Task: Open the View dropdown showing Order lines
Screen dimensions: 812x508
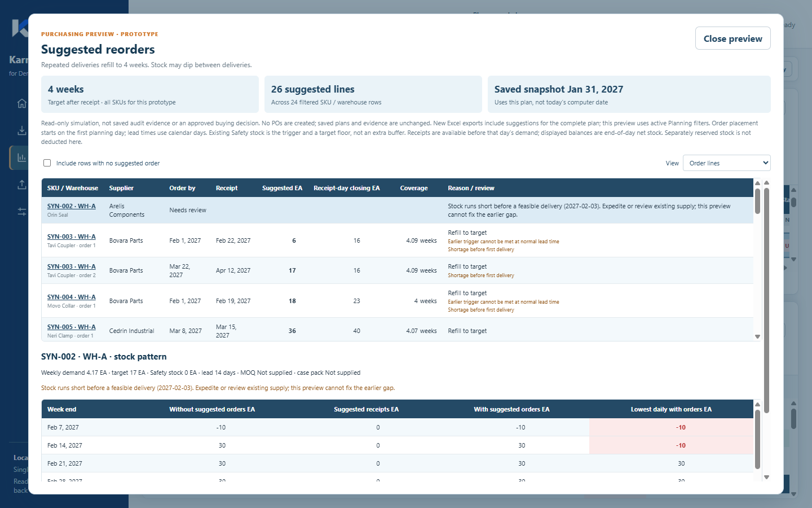Action: pyautogui.click(x=726, y=163)
